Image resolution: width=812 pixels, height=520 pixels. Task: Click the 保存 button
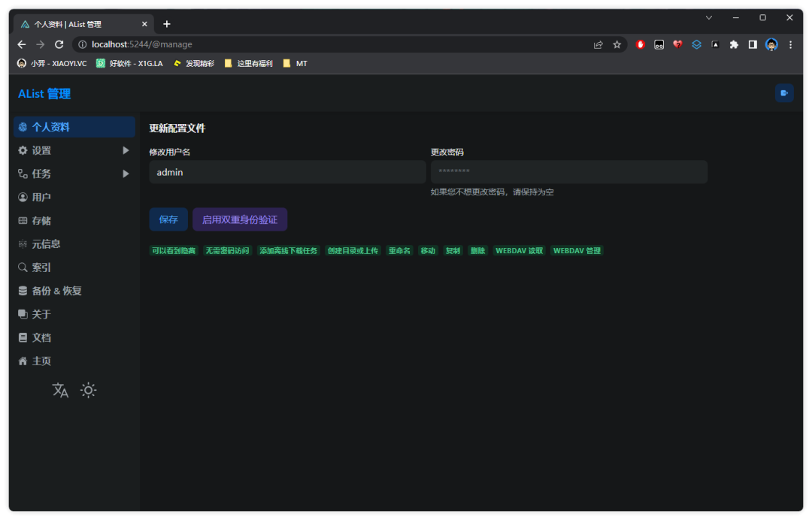point(168,219)
